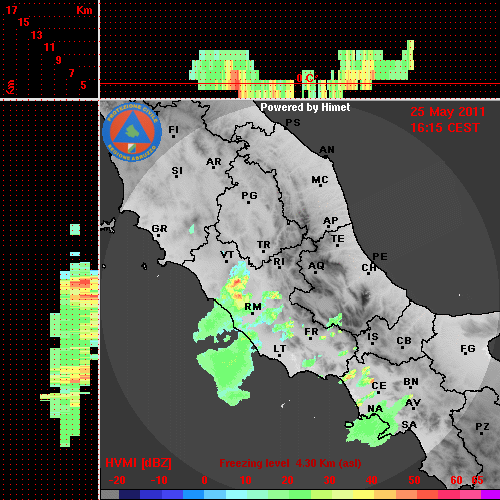Screen dimensions: 500x500
Task: Select the FI city marker
Action: [173, 136]
